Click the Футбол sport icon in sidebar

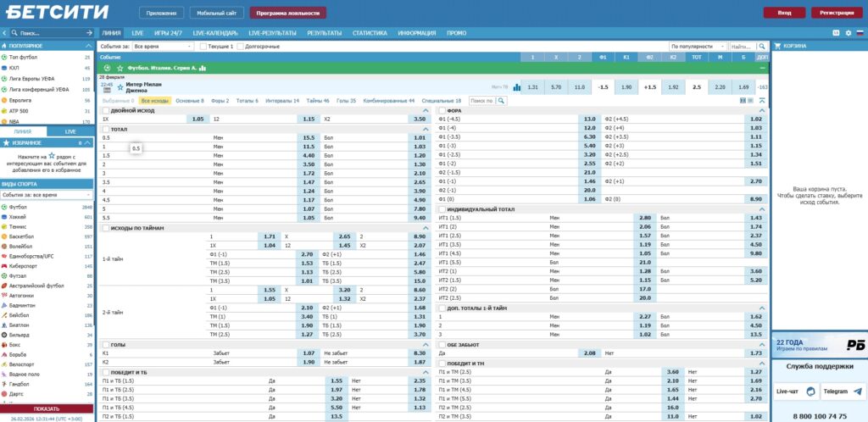click(4, 207)
